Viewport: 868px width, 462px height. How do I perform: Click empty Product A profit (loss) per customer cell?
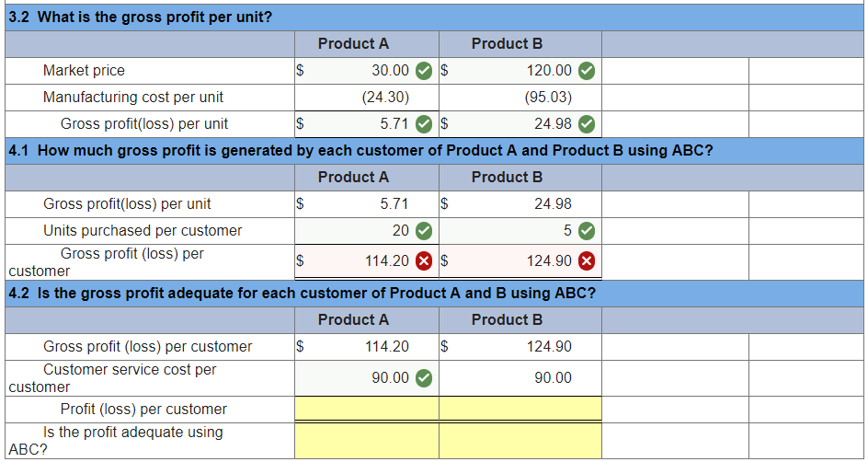coord(367,410)
